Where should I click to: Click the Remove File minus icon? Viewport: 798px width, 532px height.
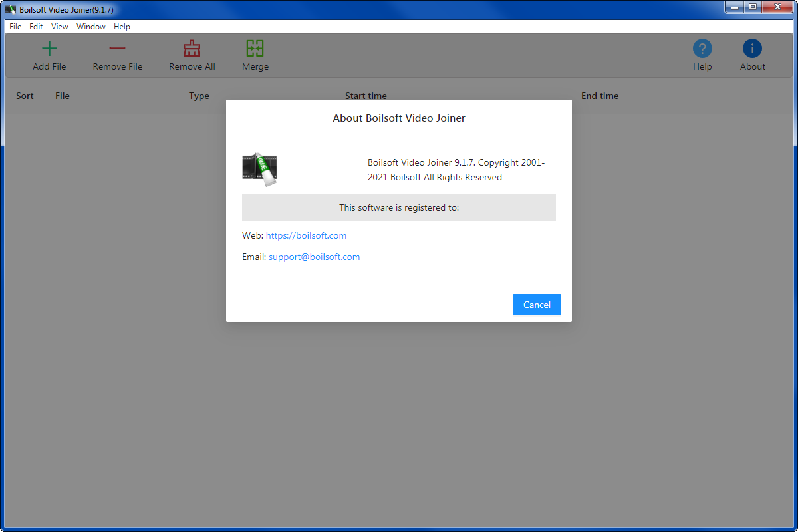[117, 48]
